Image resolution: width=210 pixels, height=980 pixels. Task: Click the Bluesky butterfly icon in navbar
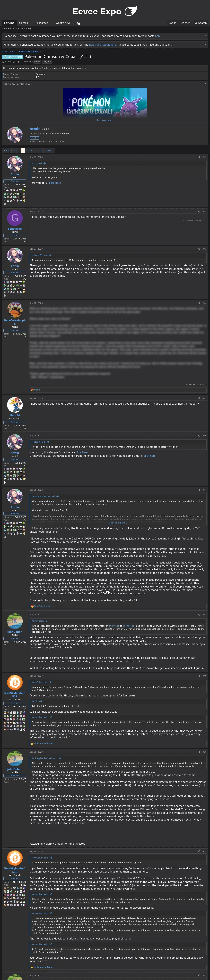tap(79, 23)
